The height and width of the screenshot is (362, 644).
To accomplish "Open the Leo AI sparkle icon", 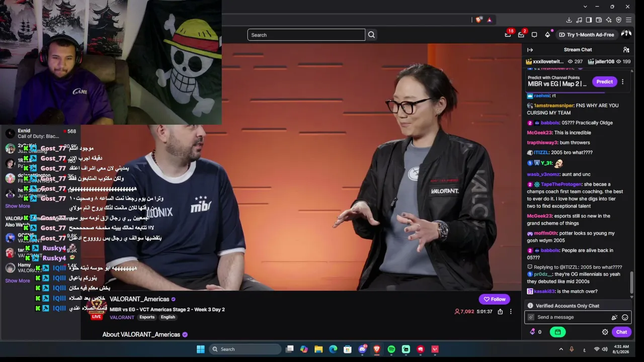I will coord(609,20).
